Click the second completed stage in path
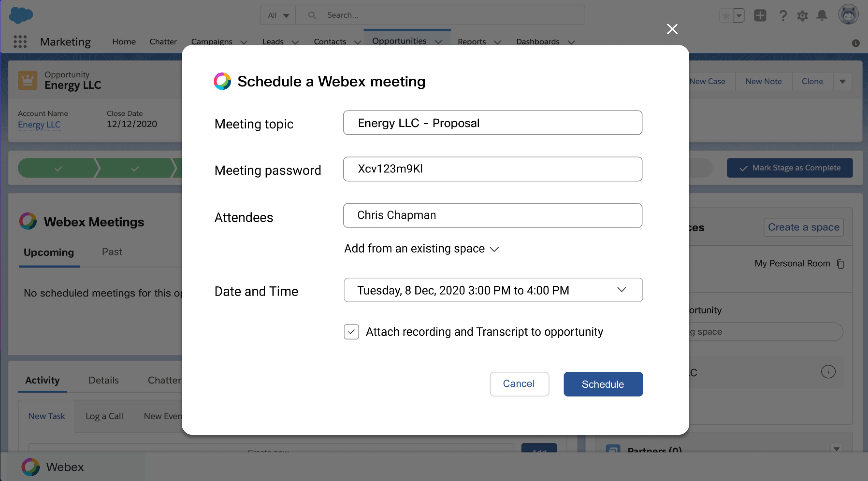This screenshot has width=868, height=481. point(135,168)
